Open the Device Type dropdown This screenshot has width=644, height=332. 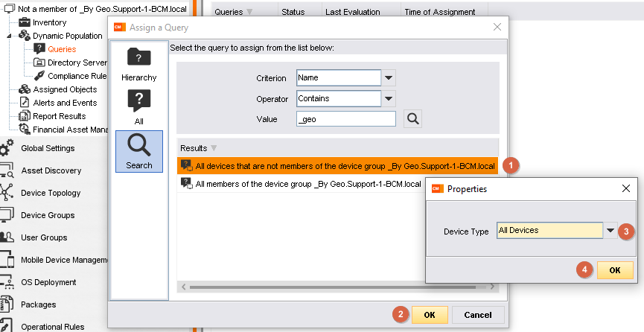click(x=610, y=231)
